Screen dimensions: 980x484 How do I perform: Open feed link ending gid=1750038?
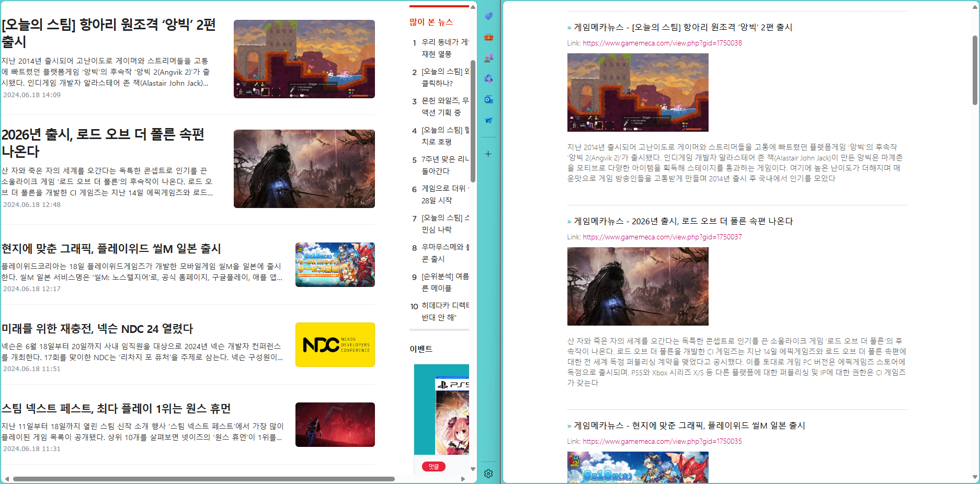point(662,43)
